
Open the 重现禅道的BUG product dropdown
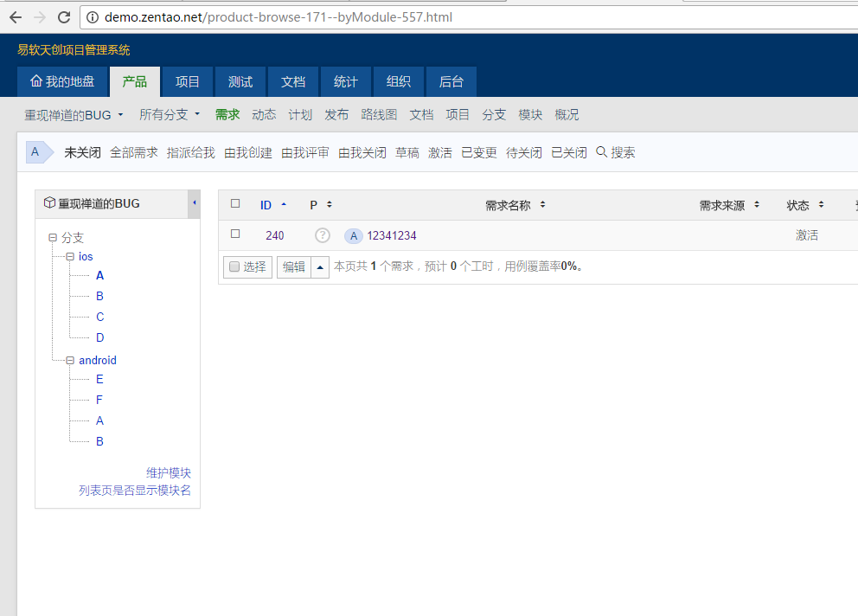point(74,114)
